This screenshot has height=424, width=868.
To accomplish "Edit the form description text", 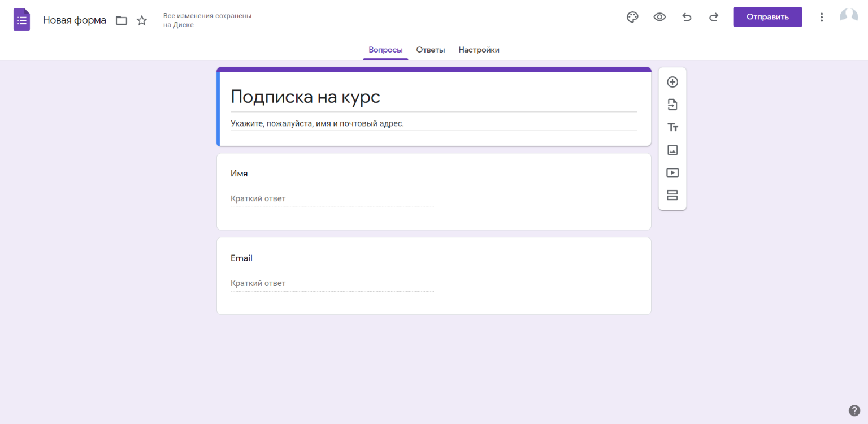I will click(x=434, y=123).
